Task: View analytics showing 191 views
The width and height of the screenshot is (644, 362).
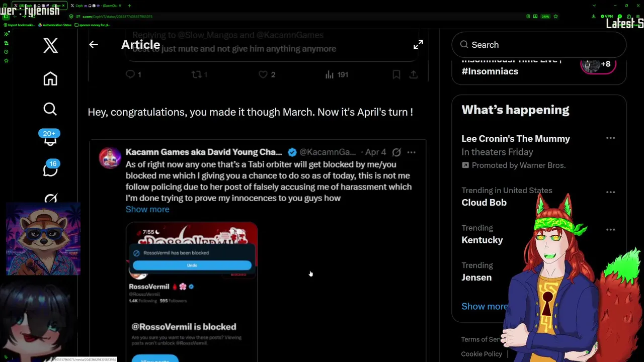Action: 337,74
